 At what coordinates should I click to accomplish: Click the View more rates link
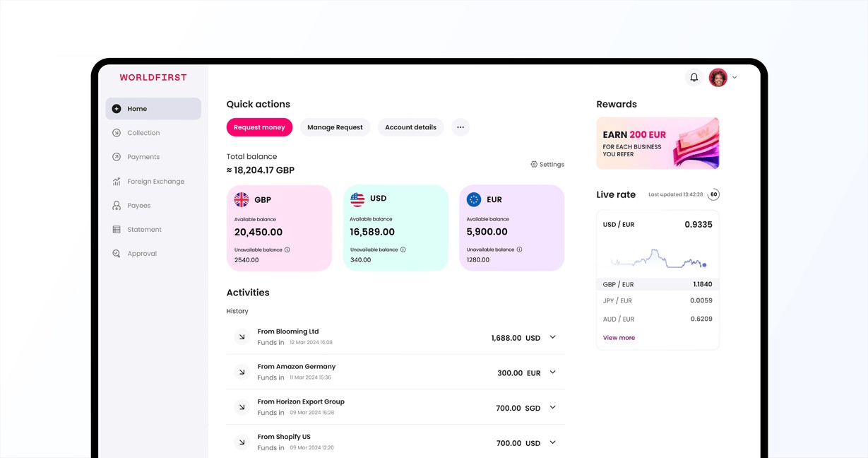[619, 338]
